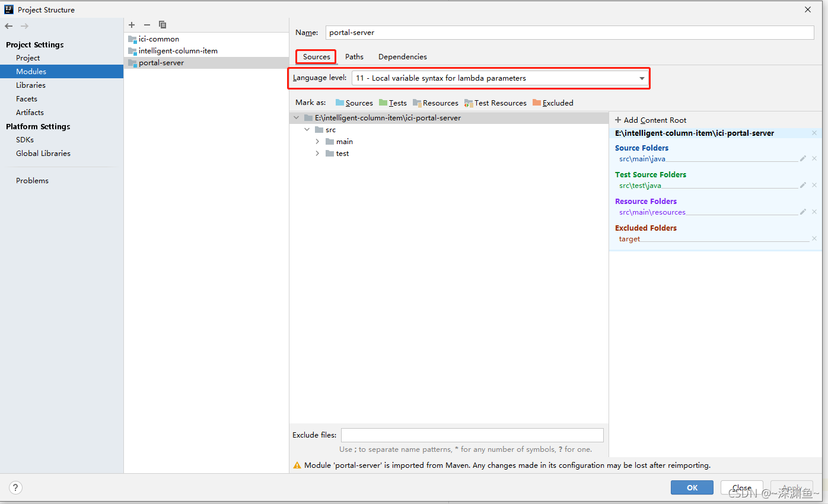Click the src\main\resources folder entry
Viewport: 828px width, 504px height.
[652, 212]
